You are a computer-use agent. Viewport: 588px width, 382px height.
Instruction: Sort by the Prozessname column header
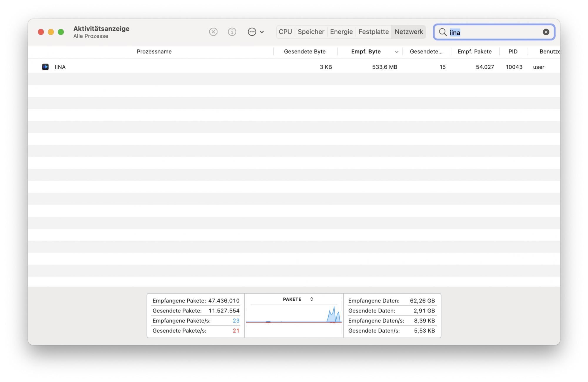point(154,52)
